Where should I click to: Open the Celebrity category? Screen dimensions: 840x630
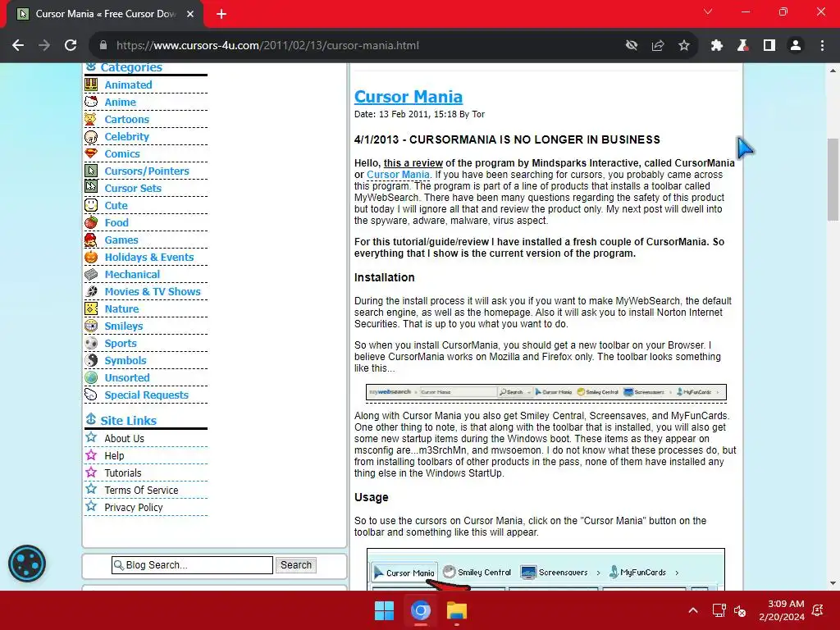127,137
